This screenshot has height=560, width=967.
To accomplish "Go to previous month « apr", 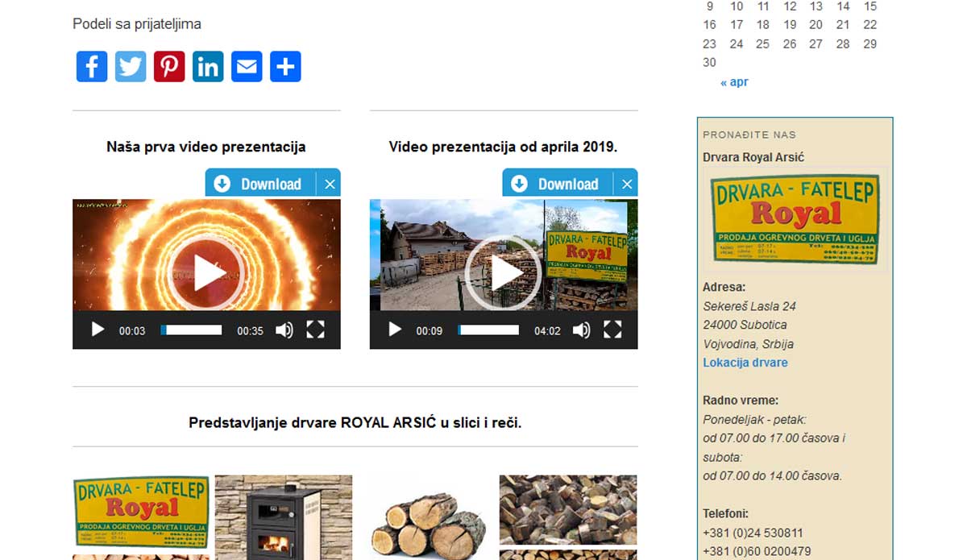I will click(x=734, y=82).
